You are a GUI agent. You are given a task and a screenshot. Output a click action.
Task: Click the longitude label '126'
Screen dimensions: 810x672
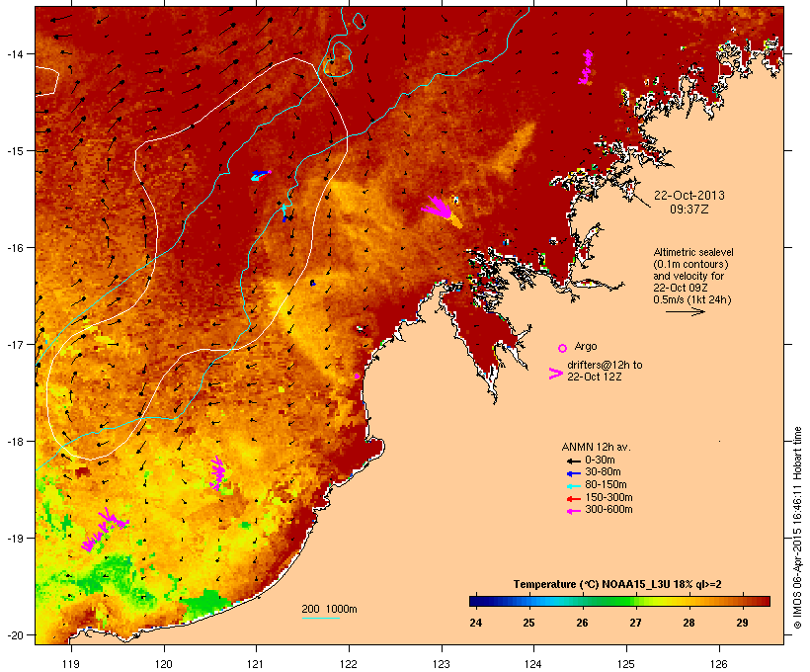[x=718, y=664]
